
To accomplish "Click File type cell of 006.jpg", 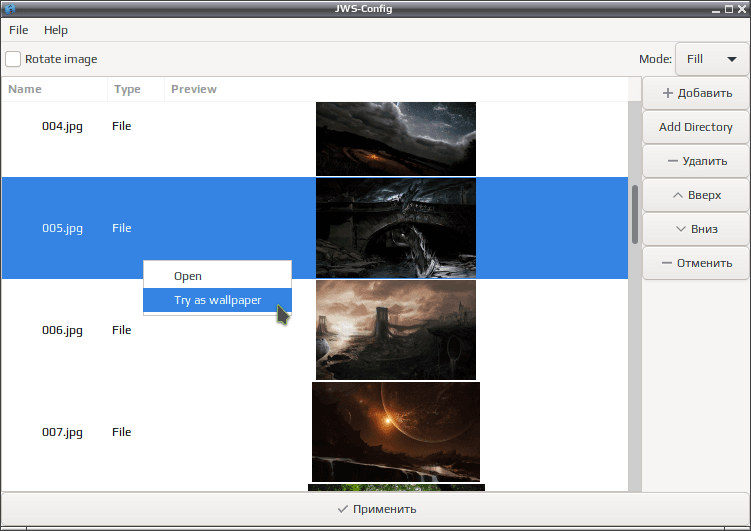I will [x=122, y=330].
